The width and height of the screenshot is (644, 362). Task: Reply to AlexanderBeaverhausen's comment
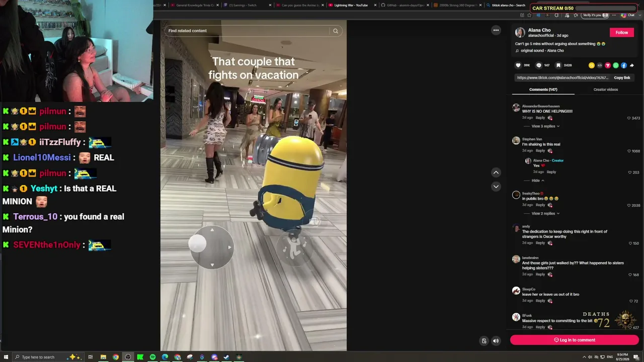pos(540,118)
